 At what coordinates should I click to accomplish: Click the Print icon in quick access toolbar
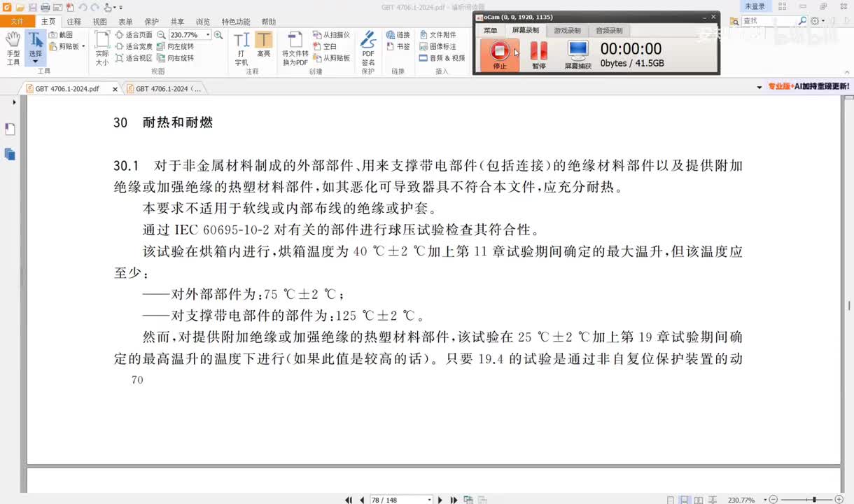tap(45, 7)
